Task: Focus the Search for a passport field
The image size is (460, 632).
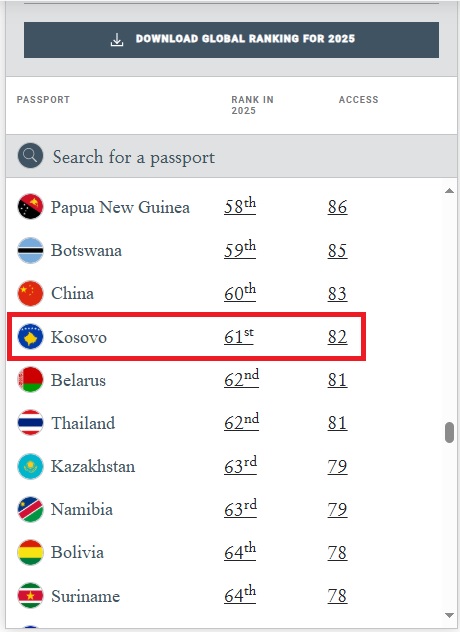Action: pyautogui.click(x=231, y=156)
